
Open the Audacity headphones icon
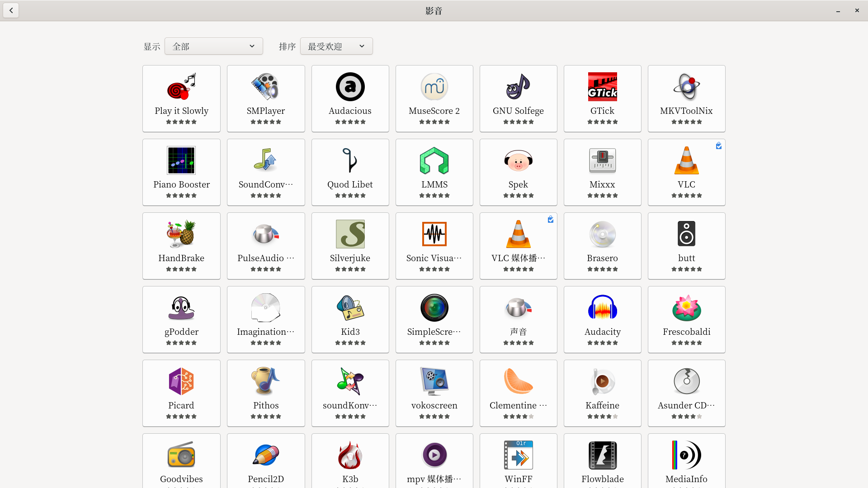[x=603, y=307]
